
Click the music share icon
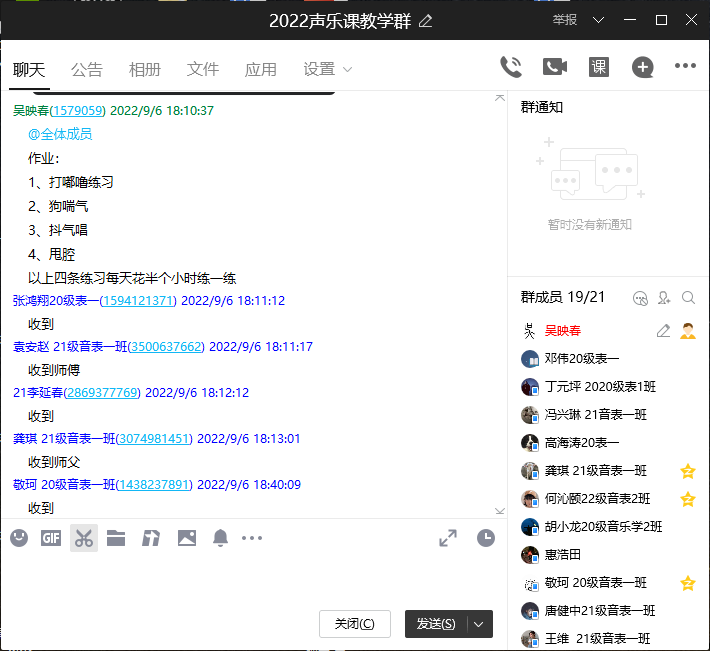tap(151, 538)
